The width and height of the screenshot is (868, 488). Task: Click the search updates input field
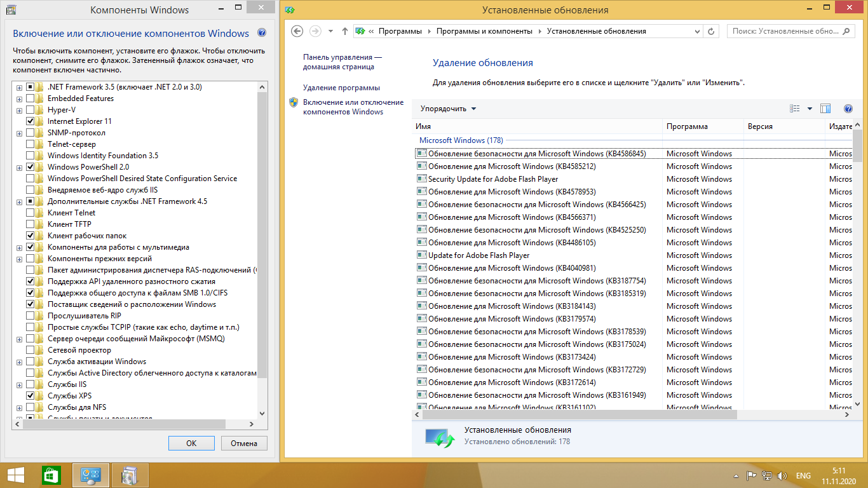pos(785,30)
